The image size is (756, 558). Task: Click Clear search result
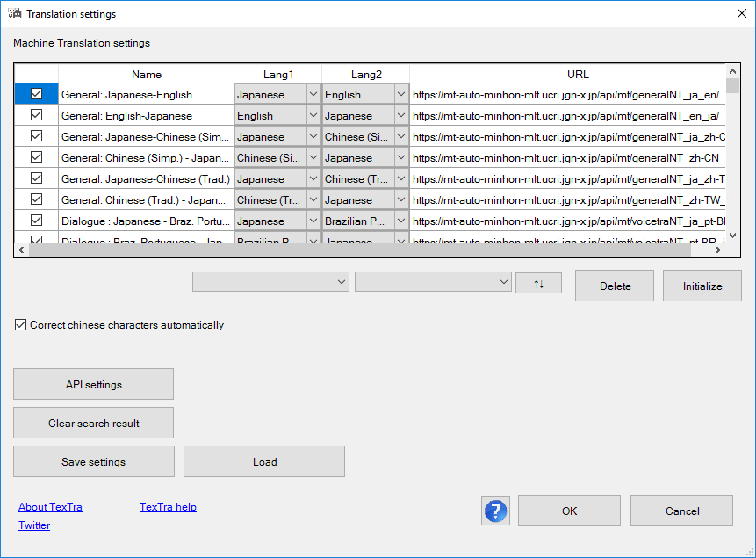(x=93, y=423)
